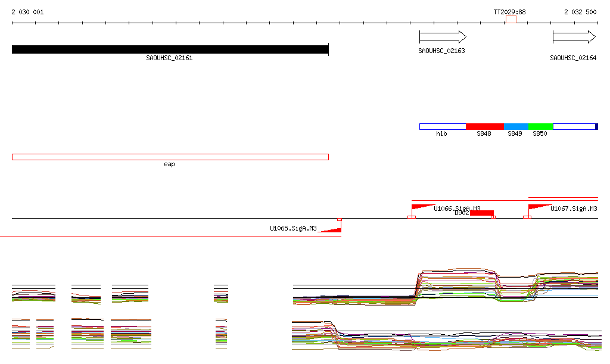Click the U1065.SigA.M3 label text
This screenshot has height=364, width=610.
pyautogui.click(x=293, y=228)
